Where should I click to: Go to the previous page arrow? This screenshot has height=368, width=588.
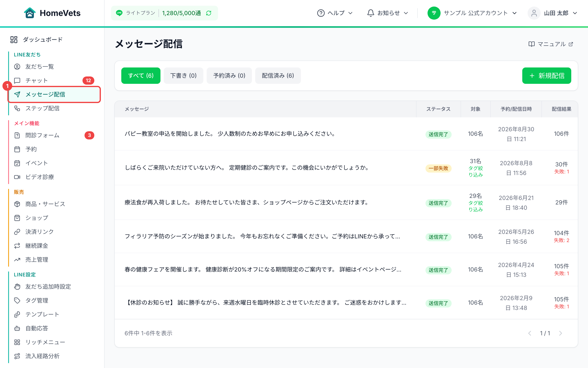530,333
